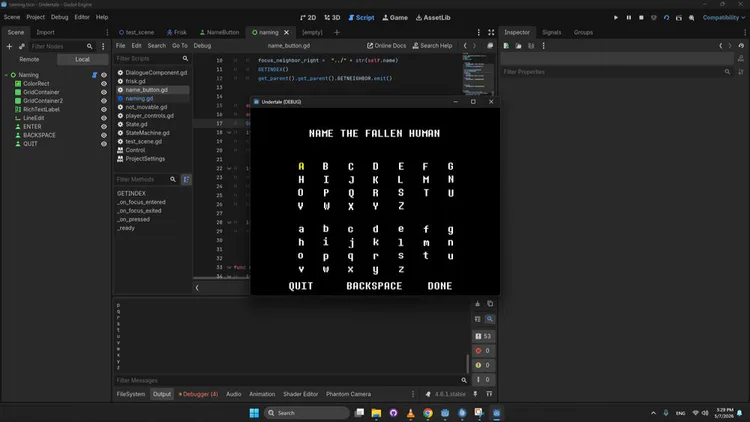Open Google Chrome from taskbar
Image resolution: width=750 pixels, height=422 pixels.
pos(428,413)
